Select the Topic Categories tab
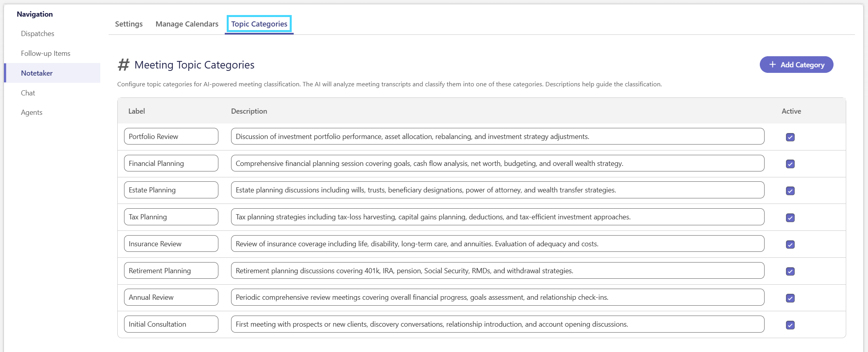 point(259,24)
